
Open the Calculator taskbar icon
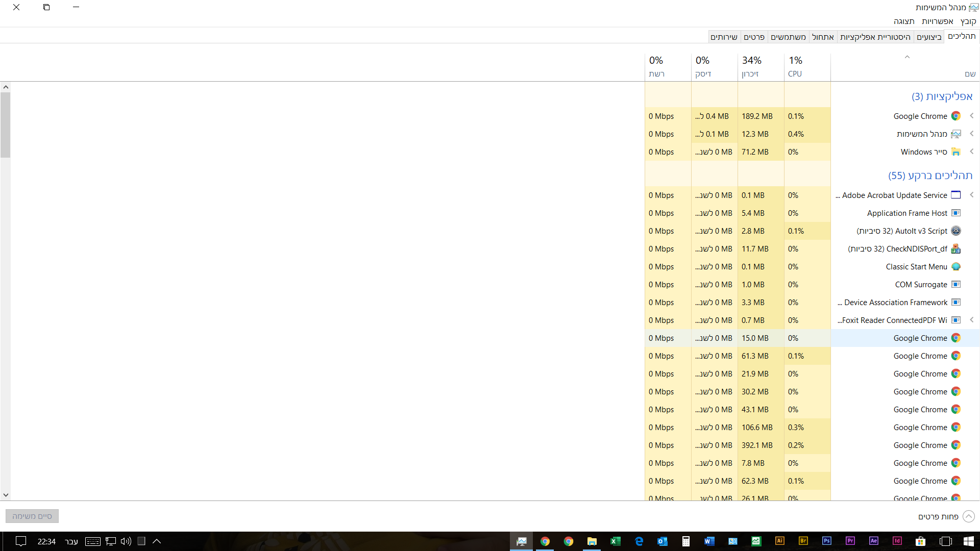[686, 541]
